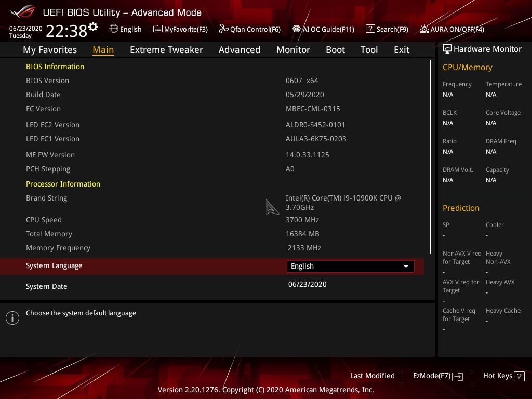Select the System Date row label

(x=46, y=286)
